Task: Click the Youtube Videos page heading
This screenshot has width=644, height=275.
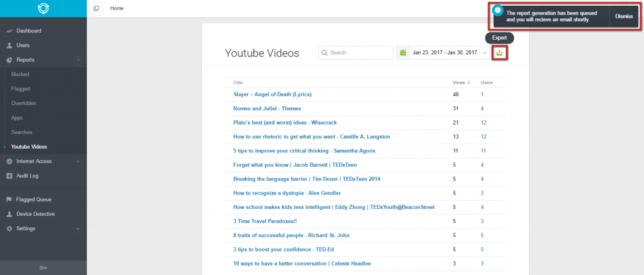Action: click(x=262, y=53)
